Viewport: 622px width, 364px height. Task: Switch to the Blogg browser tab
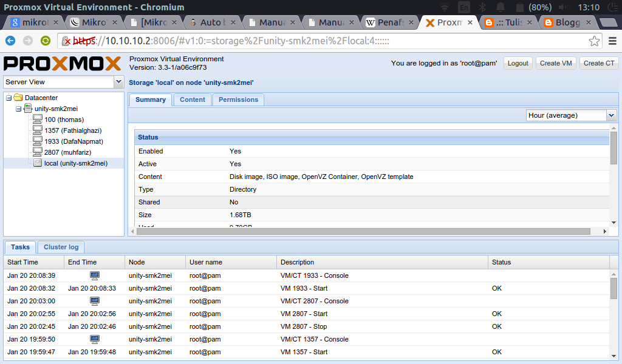(567, 22)
